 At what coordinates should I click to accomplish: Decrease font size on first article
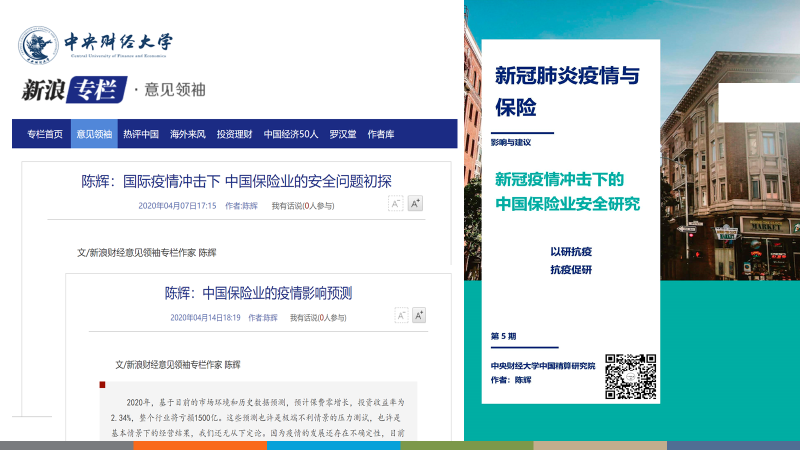point(396,204)
